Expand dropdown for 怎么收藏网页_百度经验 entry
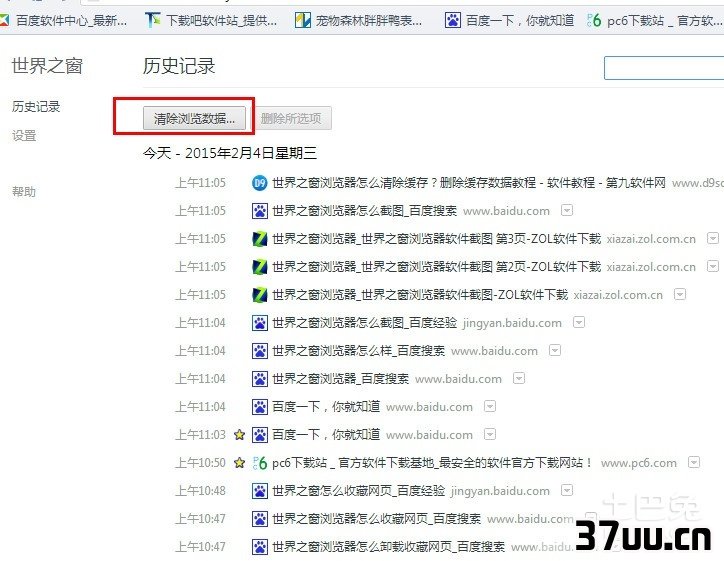 pyautogui.click(x=567, y=490)
